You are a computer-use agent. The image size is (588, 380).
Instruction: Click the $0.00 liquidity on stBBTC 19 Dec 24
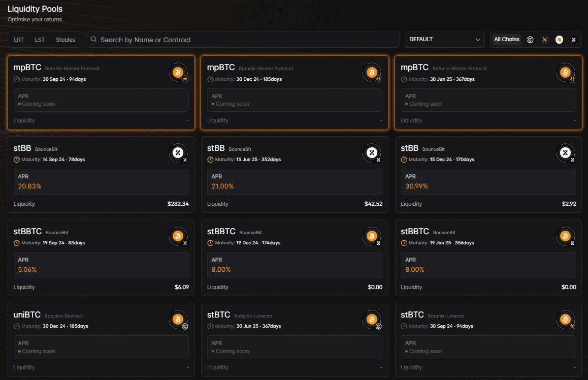pos(375,287)
